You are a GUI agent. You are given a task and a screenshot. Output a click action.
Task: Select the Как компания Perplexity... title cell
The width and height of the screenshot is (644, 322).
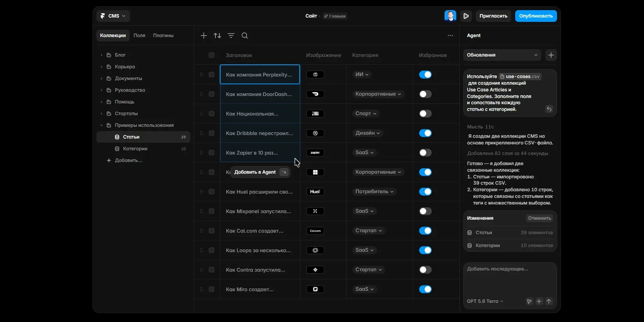(260, 75)
